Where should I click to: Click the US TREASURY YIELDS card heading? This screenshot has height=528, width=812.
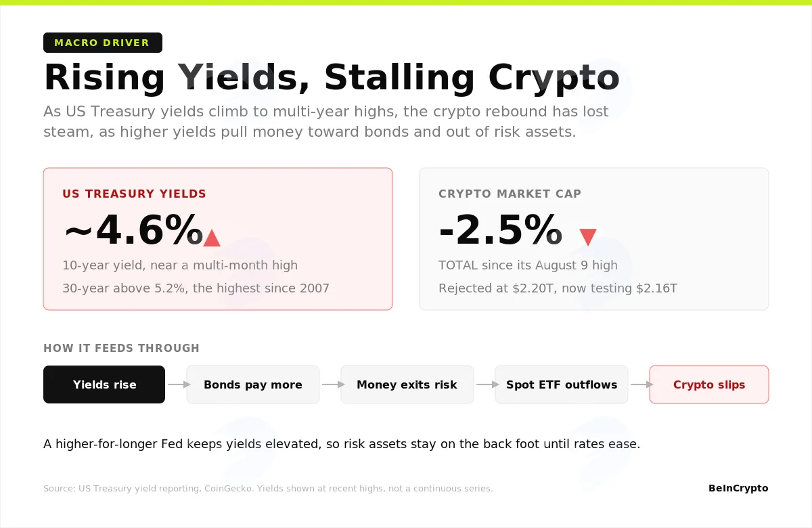point(134,194)
